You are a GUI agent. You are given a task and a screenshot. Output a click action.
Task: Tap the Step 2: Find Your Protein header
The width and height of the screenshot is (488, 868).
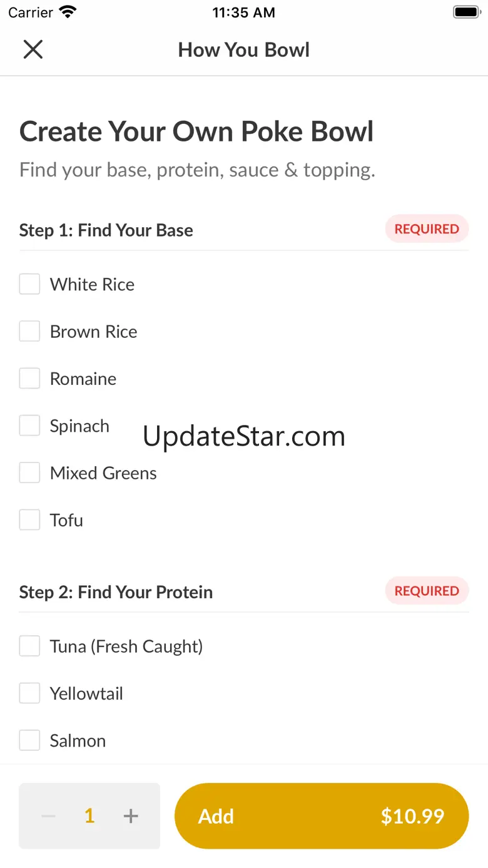(116, 592)
